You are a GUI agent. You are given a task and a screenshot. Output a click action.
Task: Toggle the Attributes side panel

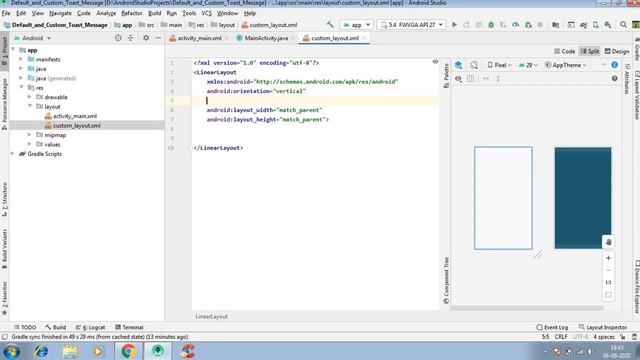coord(627,79)
